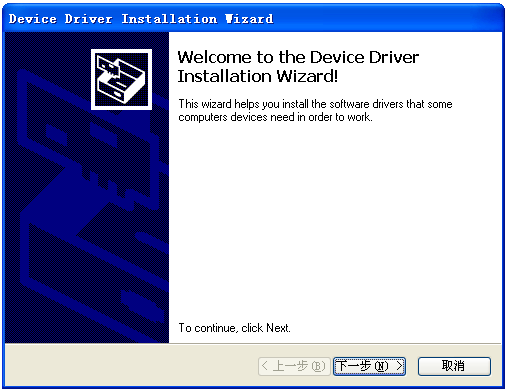
Task: Click the word Wizard in the title bar
Action: pyautogui.click(x=249, y=19)
